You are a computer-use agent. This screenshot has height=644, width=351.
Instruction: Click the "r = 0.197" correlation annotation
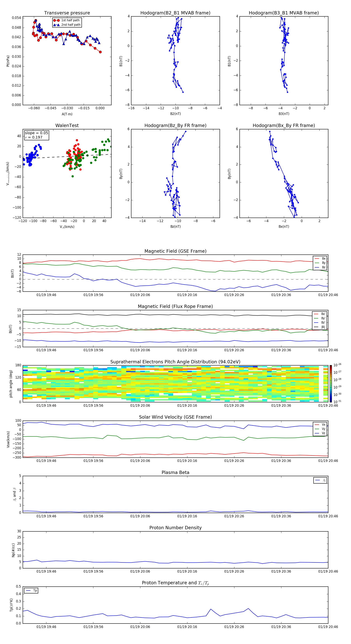tap(34, 137)
